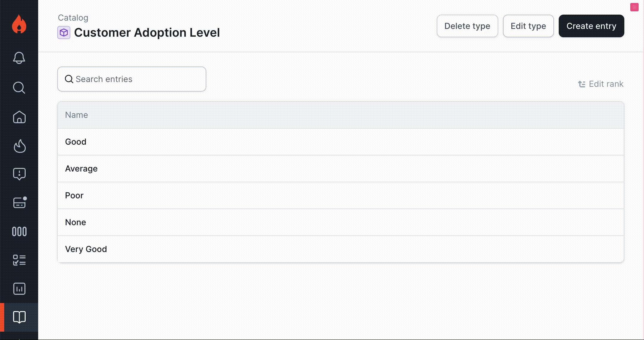Open insights chart icon in sidebar

[19, 289]
